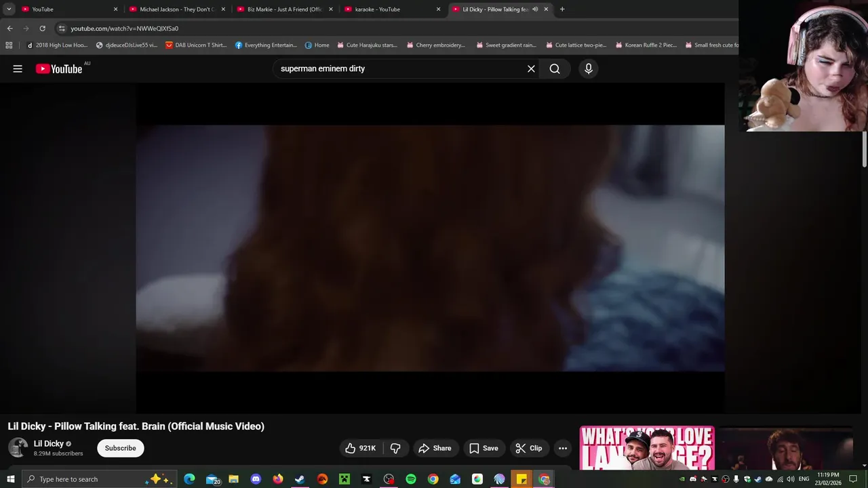
Task: Reload the page
Action: 42,28
